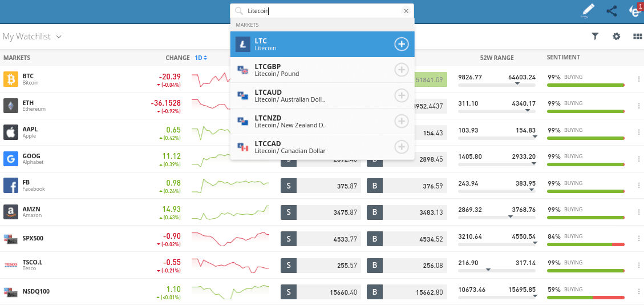
Task: Buy Amazon with the B button
Action: pos(375,212)
